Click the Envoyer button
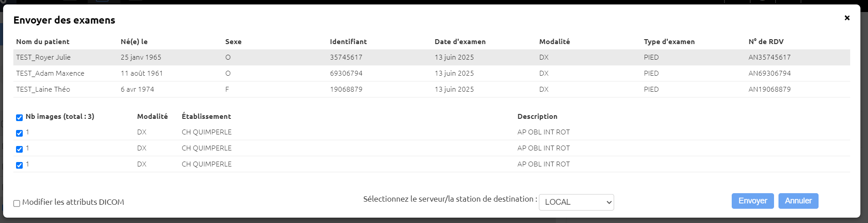This screenshot has width=868, height=223. pyautogui.click(x=753, y=201)
